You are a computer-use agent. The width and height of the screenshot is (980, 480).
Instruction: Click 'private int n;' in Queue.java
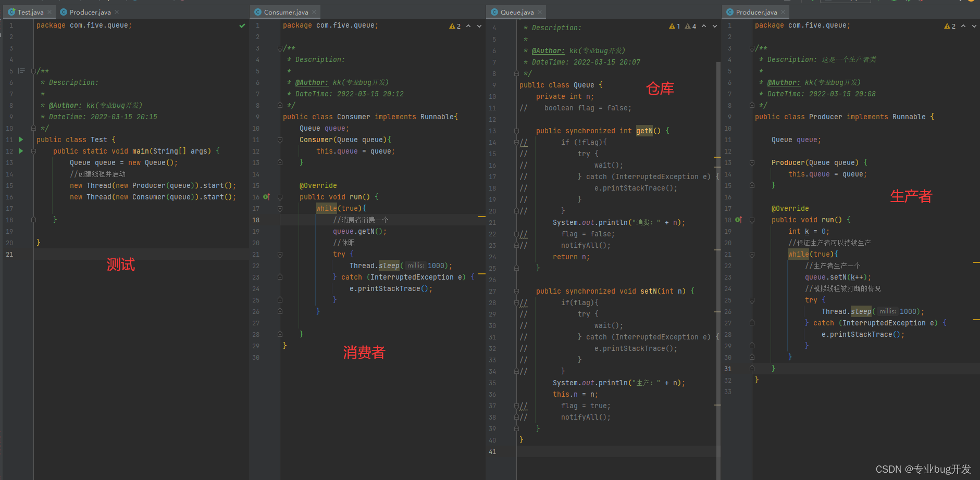tap(565, 96)
